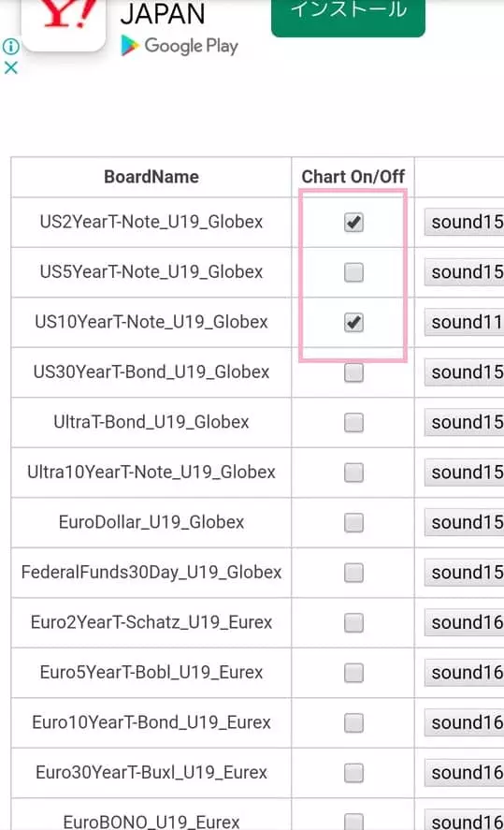Select Ultra10YearT-Note_U19_Globex board name
This screenshot has width=504, height=830.
151,473
